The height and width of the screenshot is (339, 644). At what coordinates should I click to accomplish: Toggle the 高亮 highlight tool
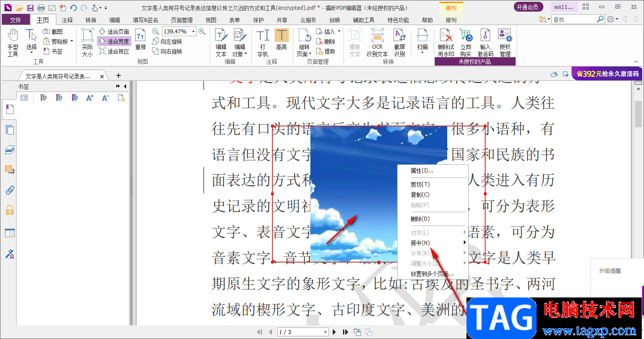click(x=281, y=40)
